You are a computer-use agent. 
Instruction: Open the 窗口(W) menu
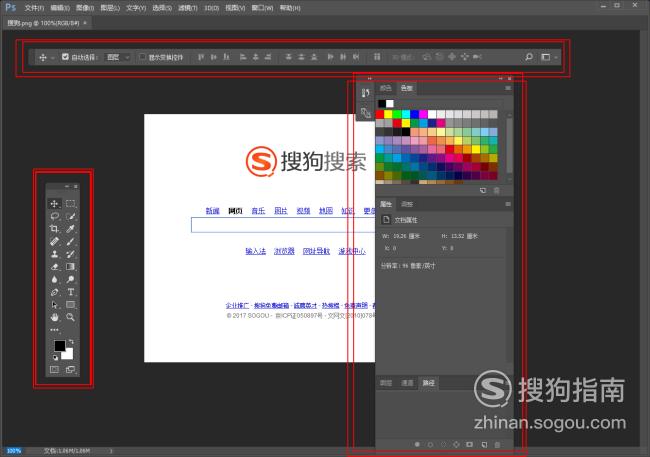pyautogui.click(x=262, y=8)
